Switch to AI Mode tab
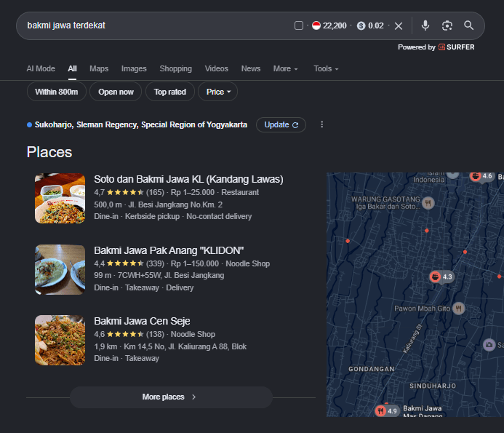The height and width of the screenshot is (433, 504). point(41,68)
